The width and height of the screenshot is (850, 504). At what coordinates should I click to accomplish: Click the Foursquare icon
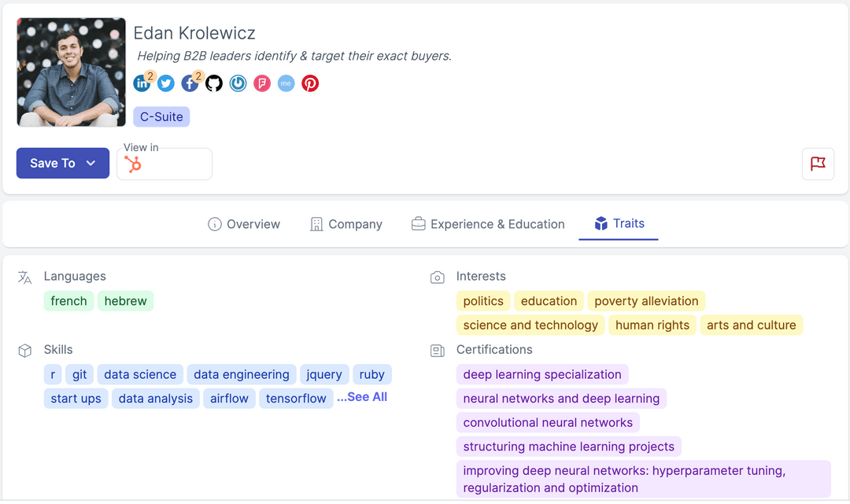[262, 83]
